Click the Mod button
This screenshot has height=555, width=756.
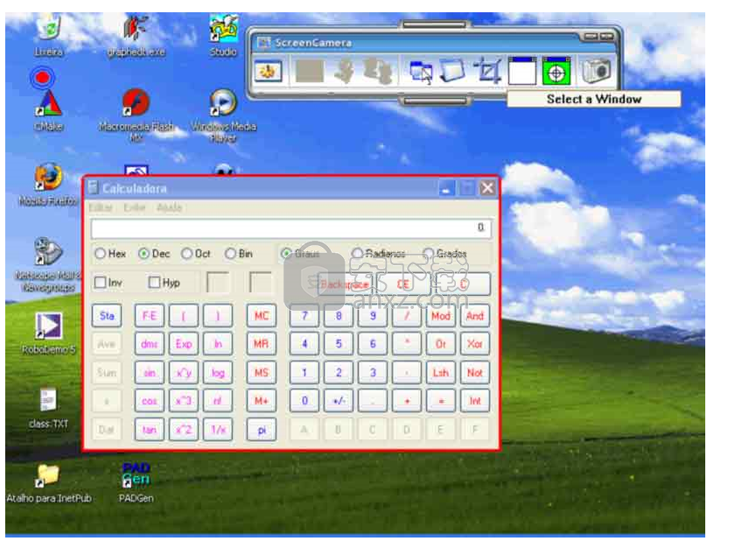tap(441, 315)
